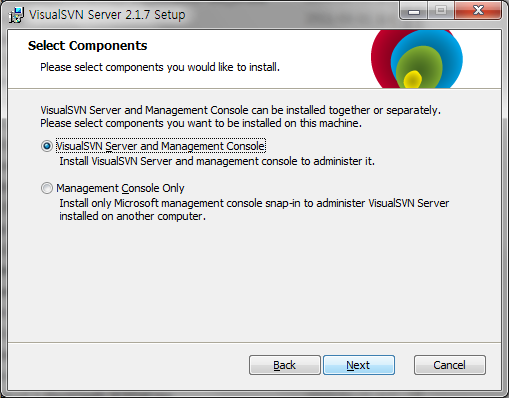This screenshot has width=509, height=398.
Task: Cancel the VisualSVN Server installation
Action: 450,365
